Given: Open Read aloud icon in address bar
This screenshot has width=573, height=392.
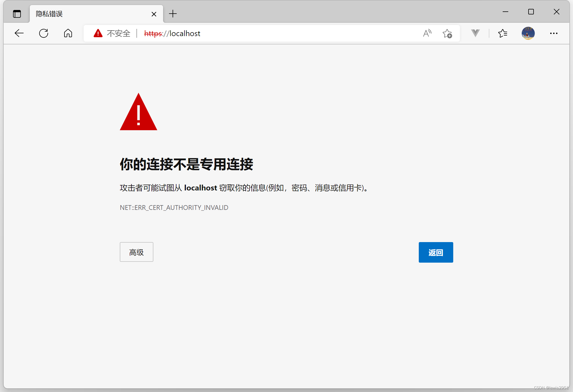Looking at the screenshot, I should pyautogui.click(x=427, y=33).
